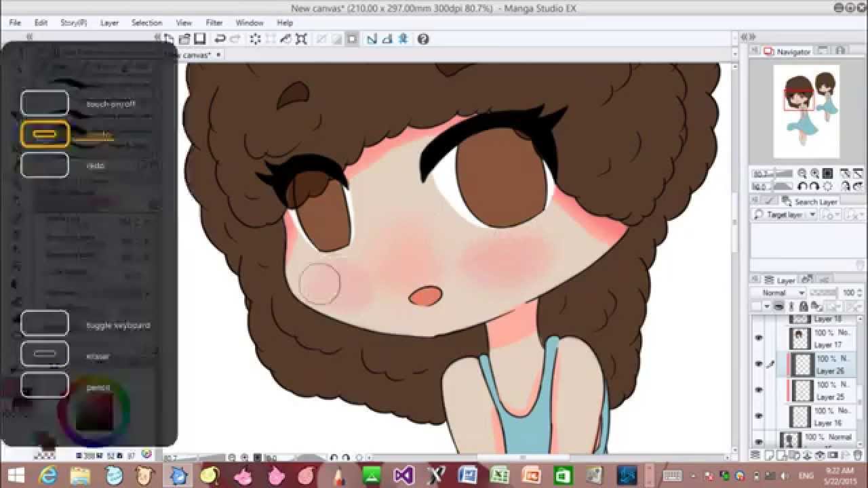
Task: Click the color wheel in the left panel
Action: (94, 411)
